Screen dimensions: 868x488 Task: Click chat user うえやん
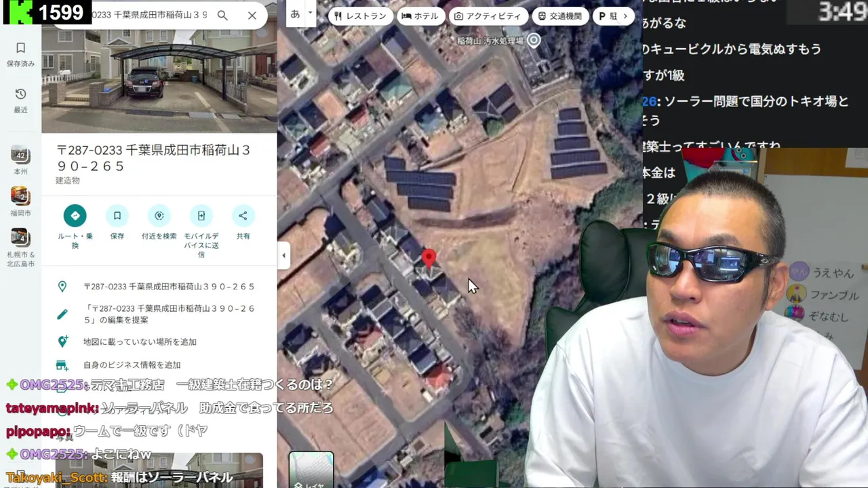point(833,273)
